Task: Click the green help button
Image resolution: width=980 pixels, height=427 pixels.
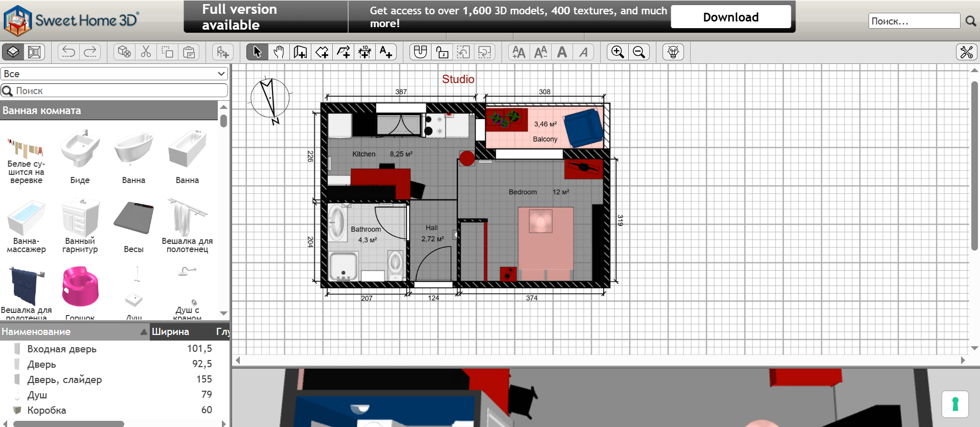Action: coord(954,404)
